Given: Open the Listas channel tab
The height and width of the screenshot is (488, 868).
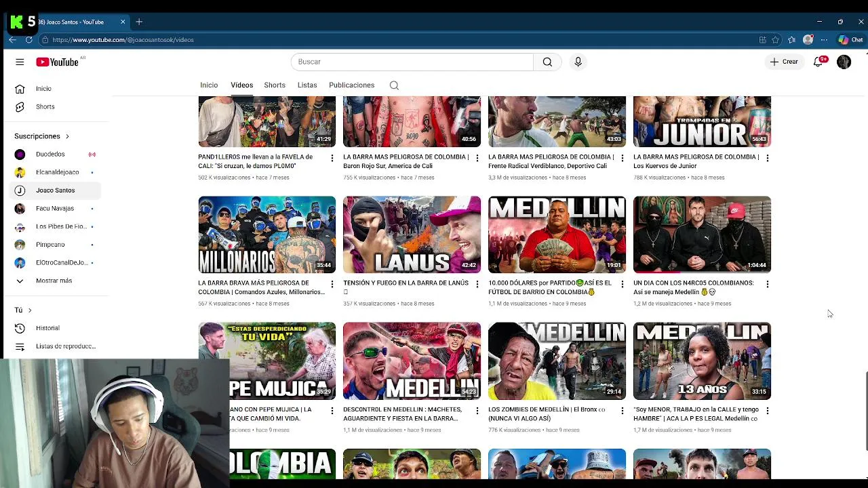Looking at the screenshot, I should coord(307,85).
